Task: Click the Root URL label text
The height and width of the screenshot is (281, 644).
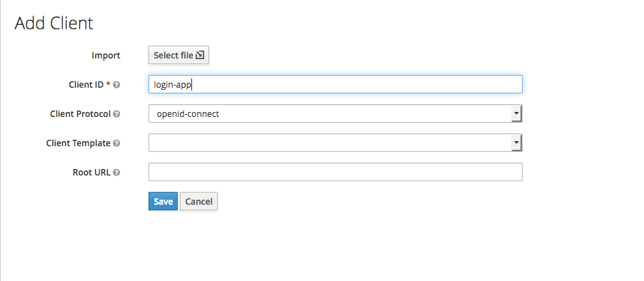Action: 91,173
